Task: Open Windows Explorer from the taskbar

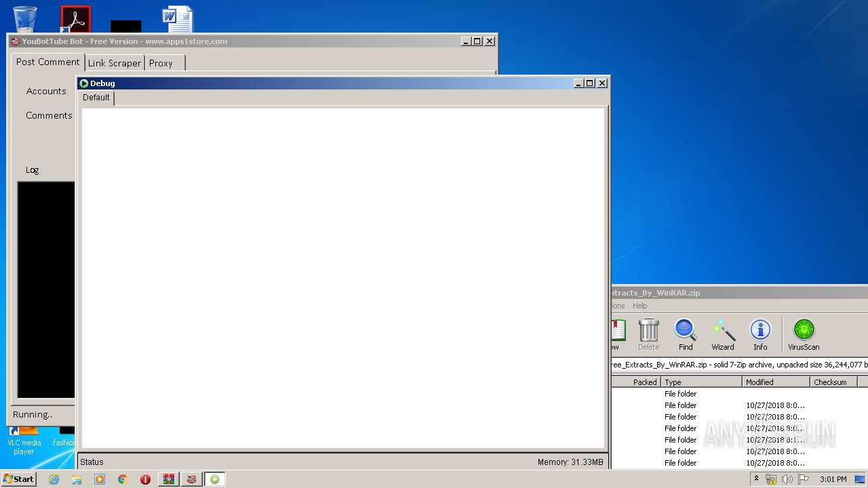Action: point(77,479)
